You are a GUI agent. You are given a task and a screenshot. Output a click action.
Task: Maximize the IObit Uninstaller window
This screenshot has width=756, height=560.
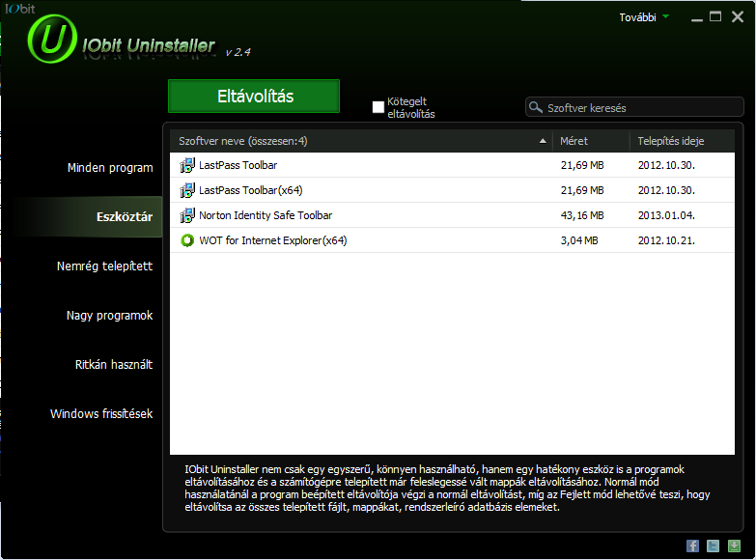[x=715, y=16]
